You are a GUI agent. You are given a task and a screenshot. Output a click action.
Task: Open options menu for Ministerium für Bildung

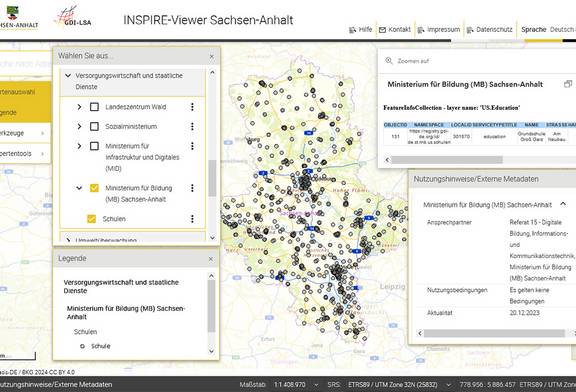pos(192,188)
